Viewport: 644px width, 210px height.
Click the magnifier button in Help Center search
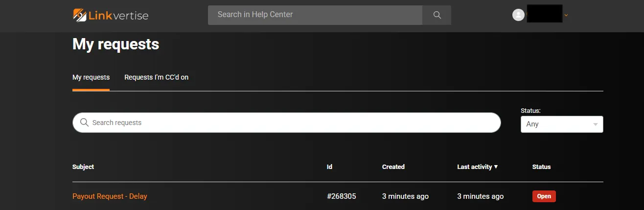pos(437,15)
